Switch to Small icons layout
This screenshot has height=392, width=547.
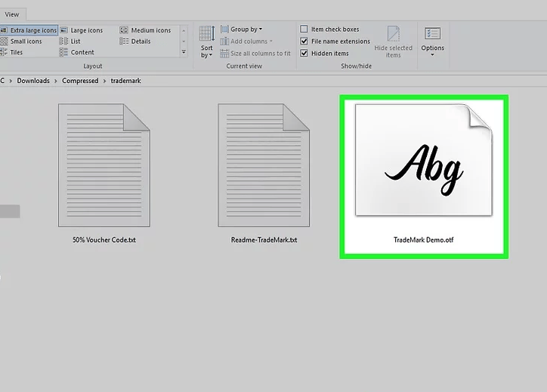coord(26,42)
